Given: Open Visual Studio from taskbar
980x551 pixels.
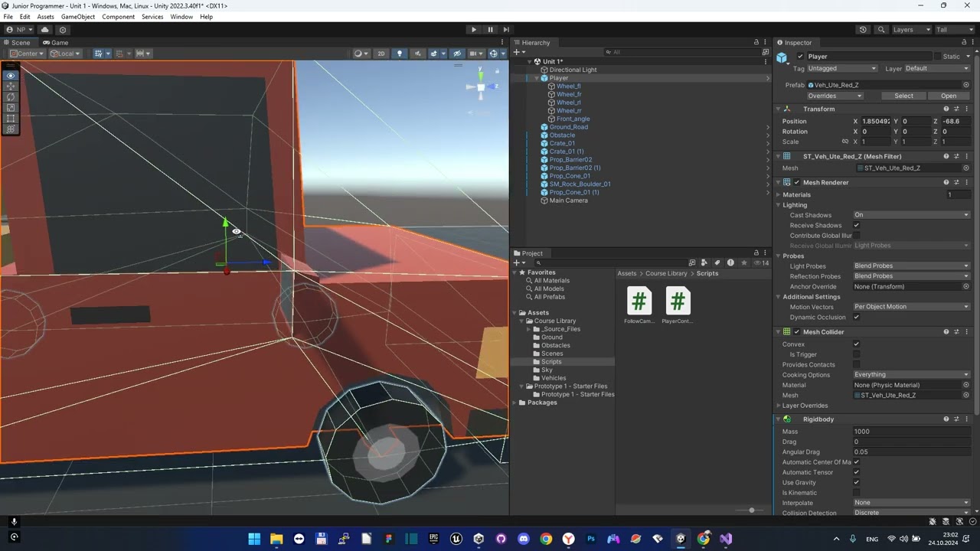Looking at the screenshot, I should click(x=725, y=539).
